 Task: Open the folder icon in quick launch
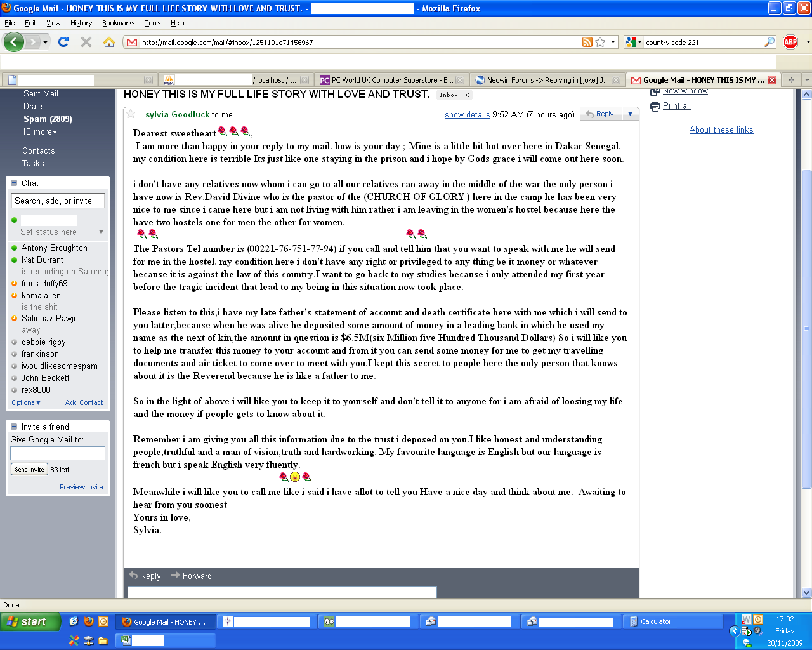(x=103, y=640)
